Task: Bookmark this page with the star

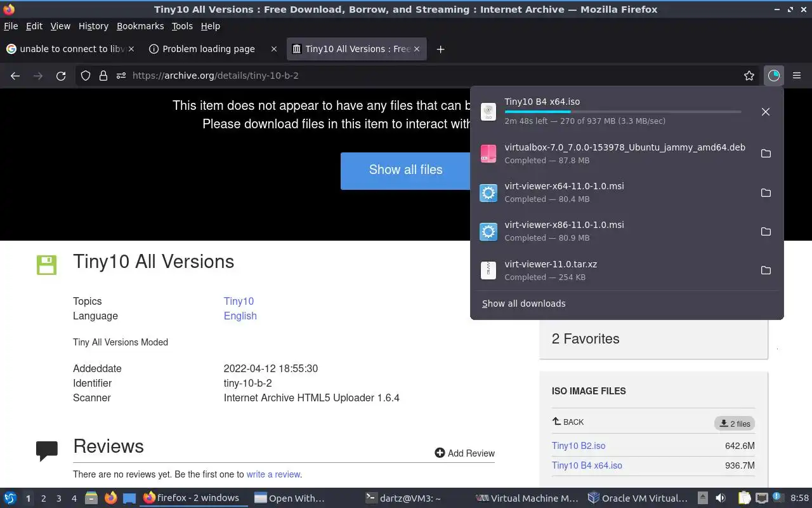Action: point(749,76)
